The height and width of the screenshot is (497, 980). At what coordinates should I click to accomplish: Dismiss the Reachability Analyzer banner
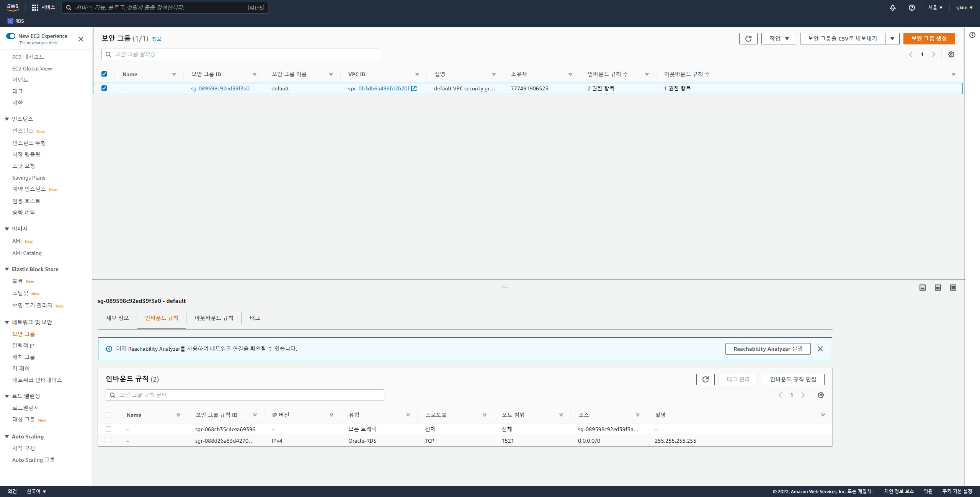(820, 349)
